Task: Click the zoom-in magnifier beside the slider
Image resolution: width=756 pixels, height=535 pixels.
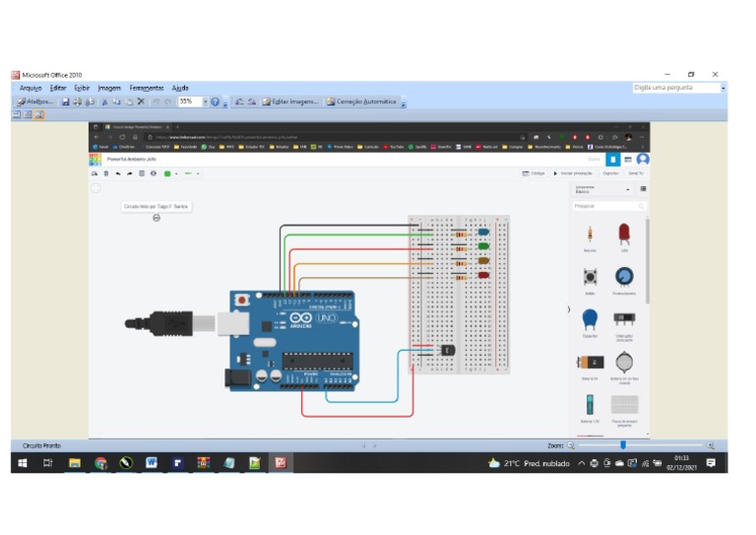Action: [x=710, y=446]
